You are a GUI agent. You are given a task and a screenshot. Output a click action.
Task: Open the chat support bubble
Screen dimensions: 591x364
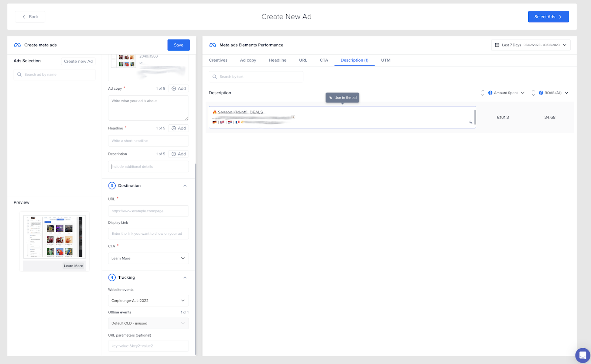(583, 355)
